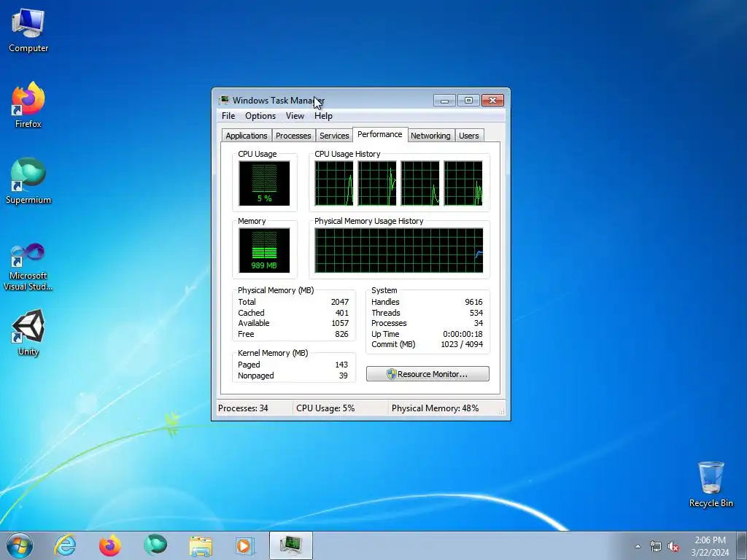This screenshot has height=560, width=747.
Task: Click the Commit value 1023 / 4094
Action: pos(462,344)
